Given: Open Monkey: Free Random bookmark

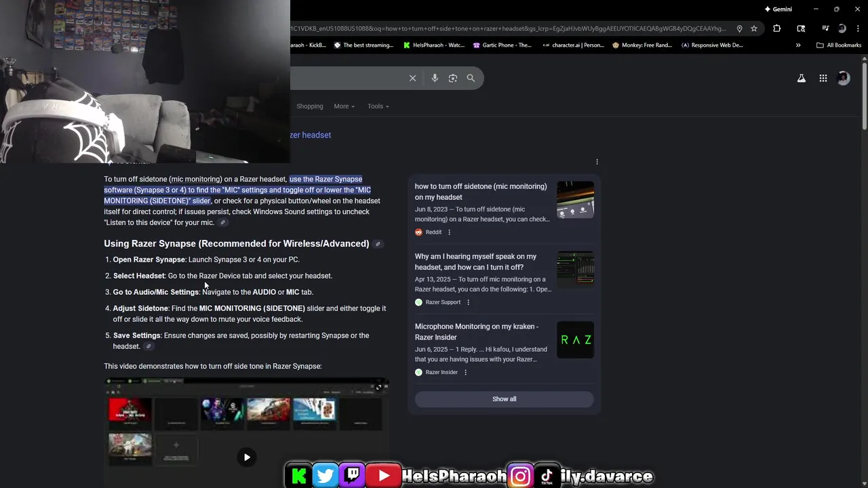Looking at the screenshot, I should (x=642, y=45).
